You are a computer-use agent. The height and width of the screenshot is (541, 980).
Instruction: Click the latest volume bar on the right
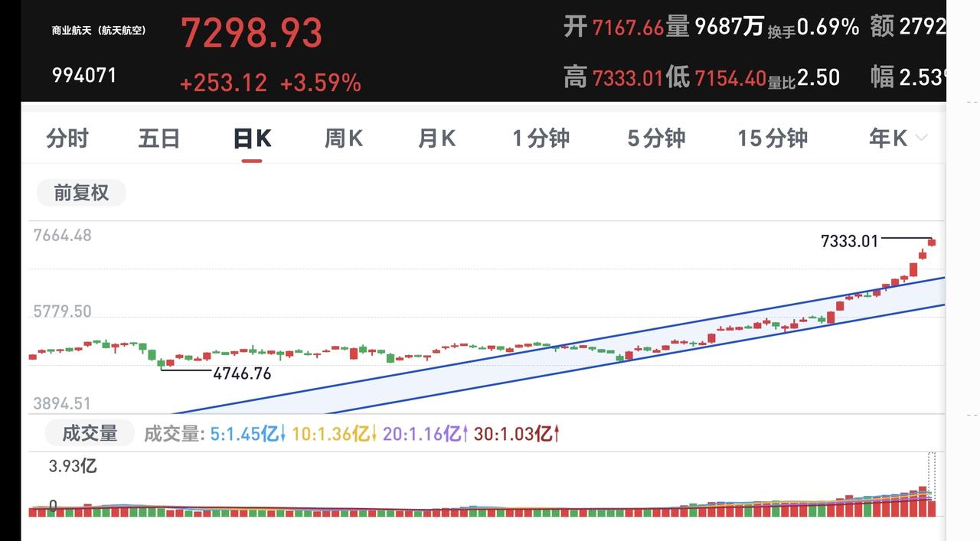932,507
